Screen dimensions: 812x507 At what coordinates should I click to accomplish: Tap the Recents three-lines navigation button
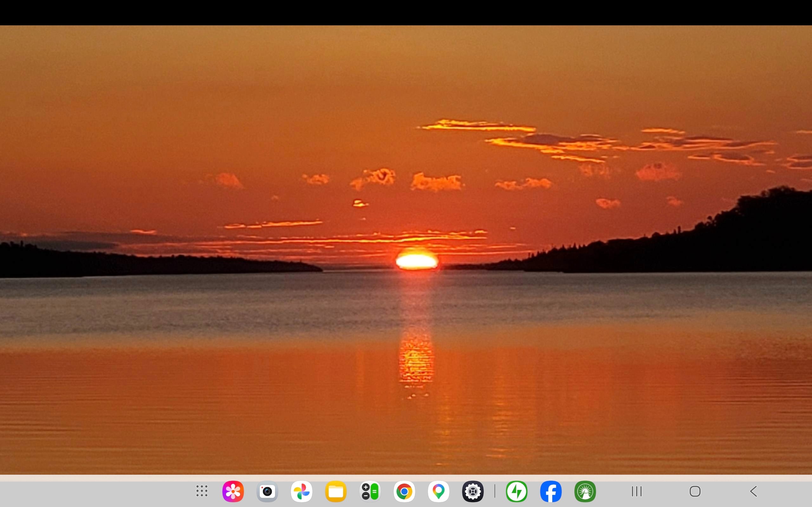point(637,491)
